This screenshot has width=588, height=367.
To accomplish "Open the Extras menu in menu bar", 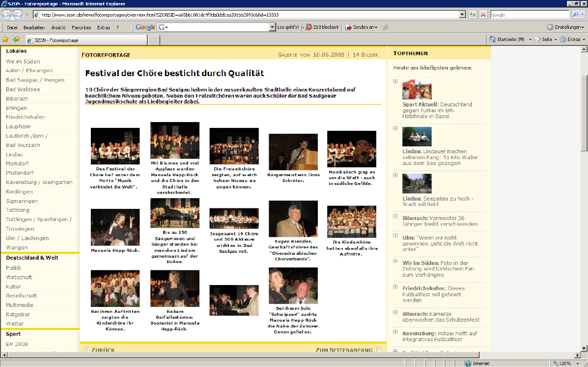I will (104, 27).
